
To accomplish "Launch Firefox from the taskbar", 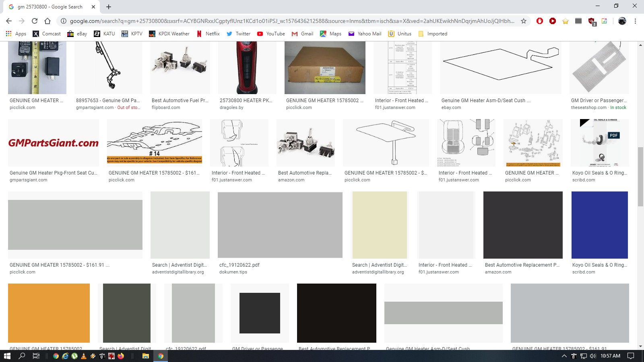I will [x=121, y=356].
